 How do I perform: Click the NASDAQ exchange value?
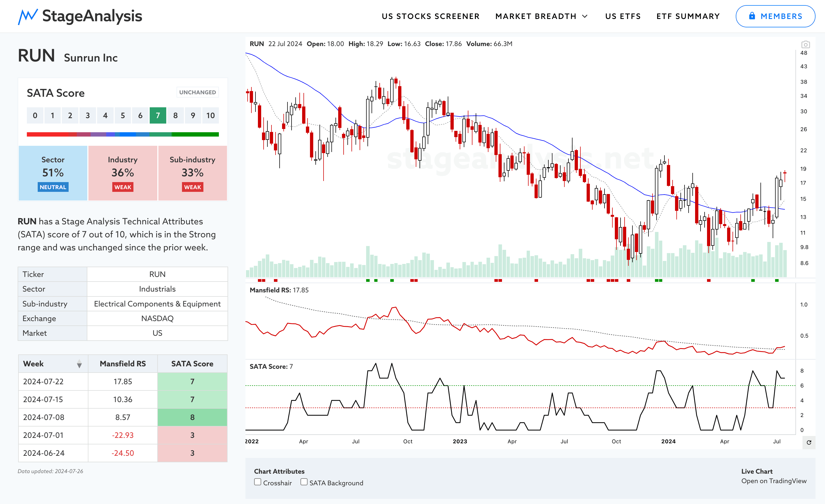click(x=157, y=318)
